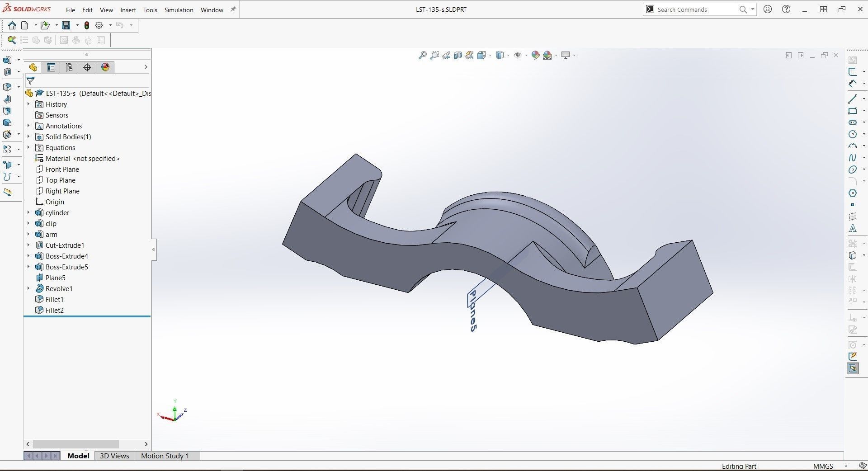Expand the cylinder feature node
Viewport: 868px width, 471px height.
28,212
